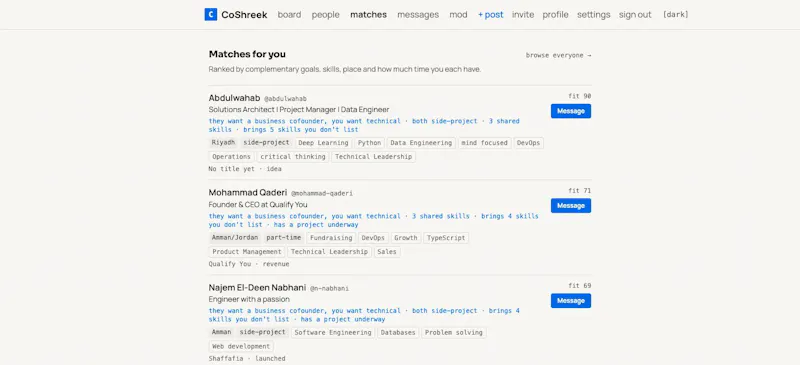Click the CoShreek blue C logo icon
This screenshot has height=365, width=800.
coord(211,15)
